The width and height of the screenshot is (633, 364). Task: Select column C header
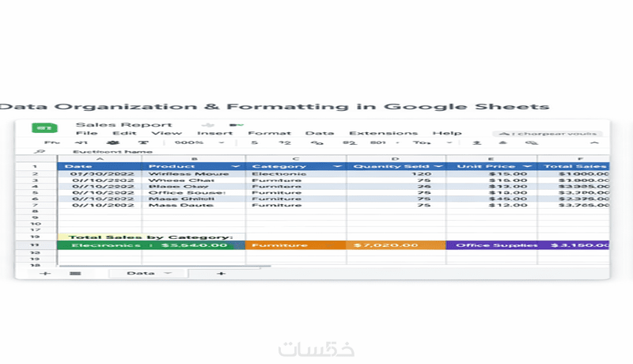click(x=296, y=158)
